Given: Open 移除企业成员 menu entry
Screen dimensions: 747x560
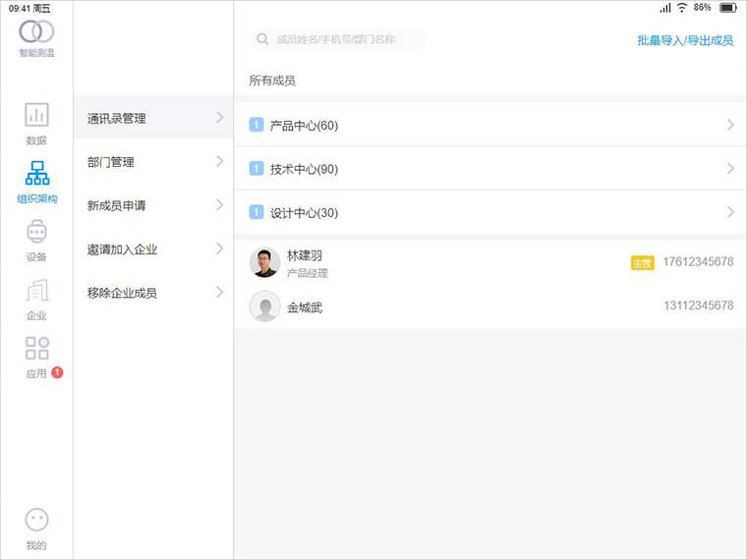Looking at the screenshot, I should coord(153,293).
